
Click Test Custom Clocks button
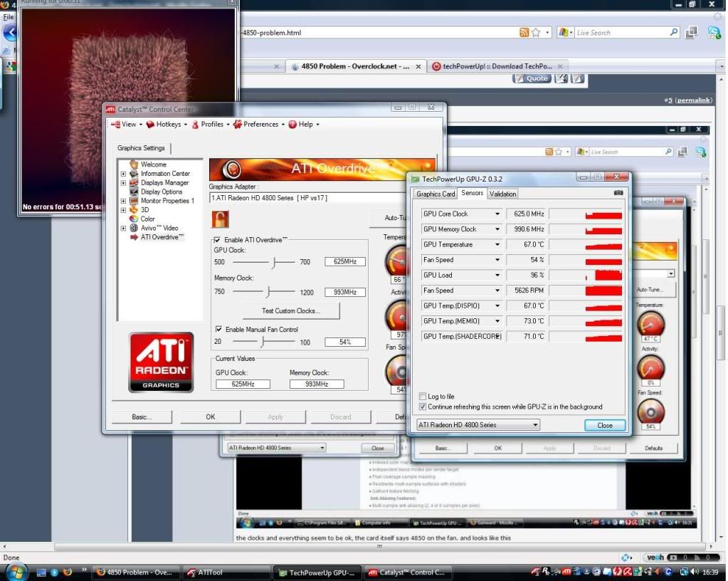290,310
